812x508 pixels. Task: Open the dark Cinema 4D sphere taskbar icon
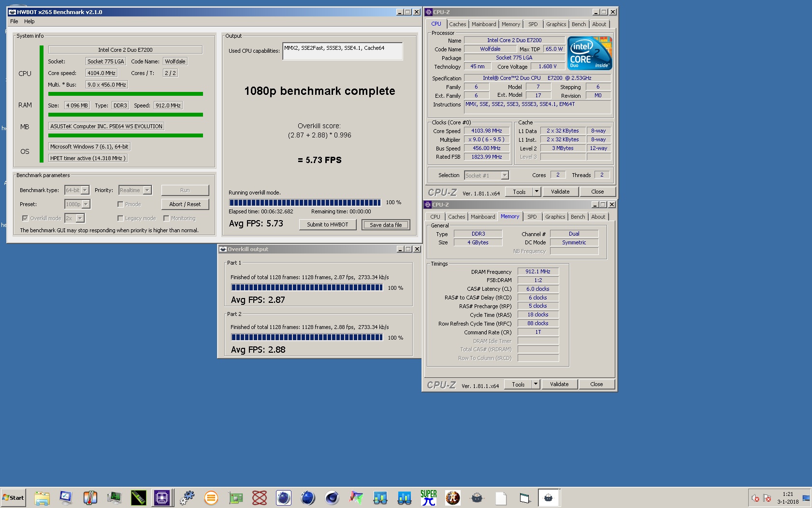click(332, 498)
